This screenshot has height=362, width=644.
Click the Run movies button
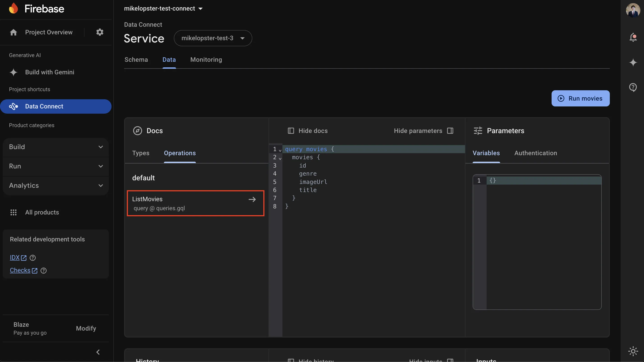(581, 98)
